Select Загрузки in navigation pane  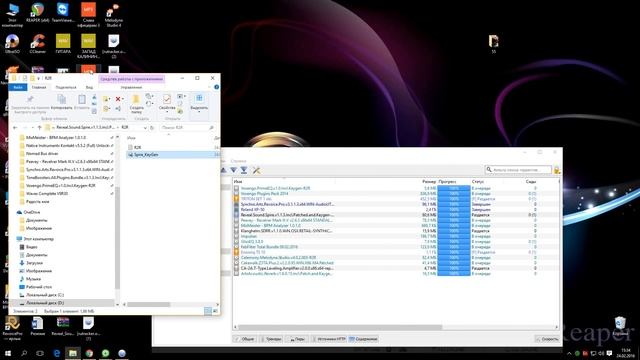tap(34, 263)
